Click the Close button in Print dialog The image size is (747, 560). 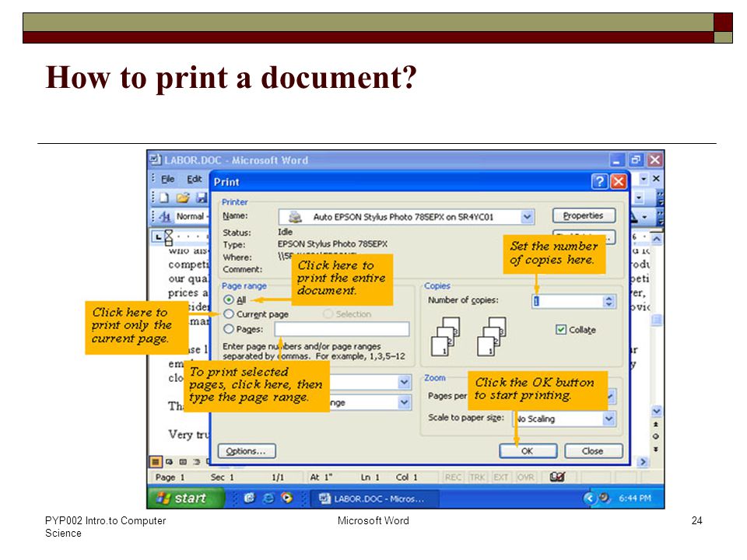593,451
